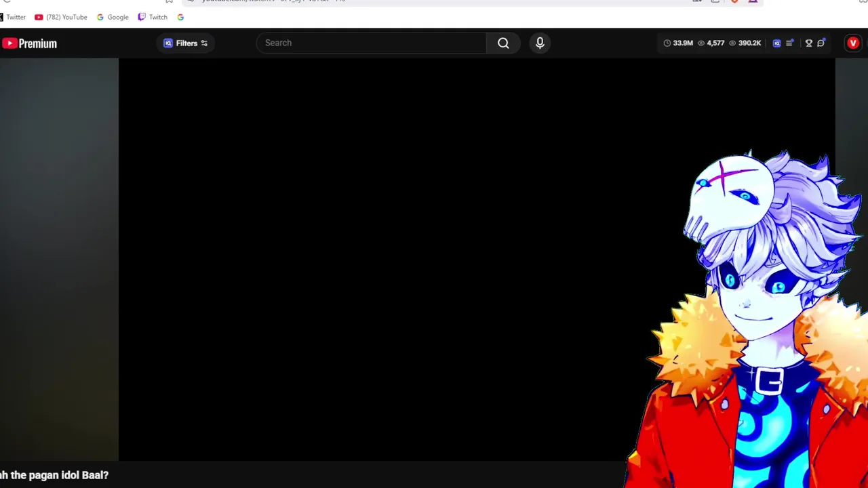Open the Twitch bookmark
The height and width of the screenshot is (488, 868).
pos(153,17)
